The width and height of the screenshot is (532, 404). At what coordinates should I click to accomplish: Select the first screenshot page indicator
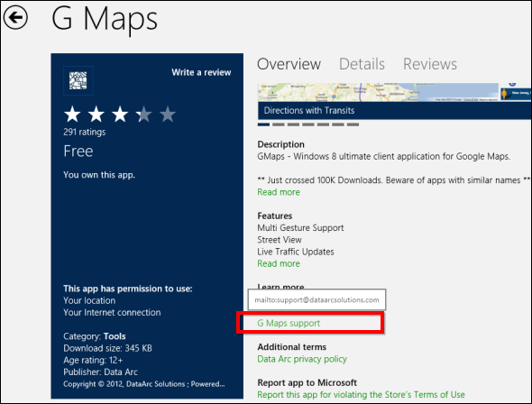click(x=263, y=124)
